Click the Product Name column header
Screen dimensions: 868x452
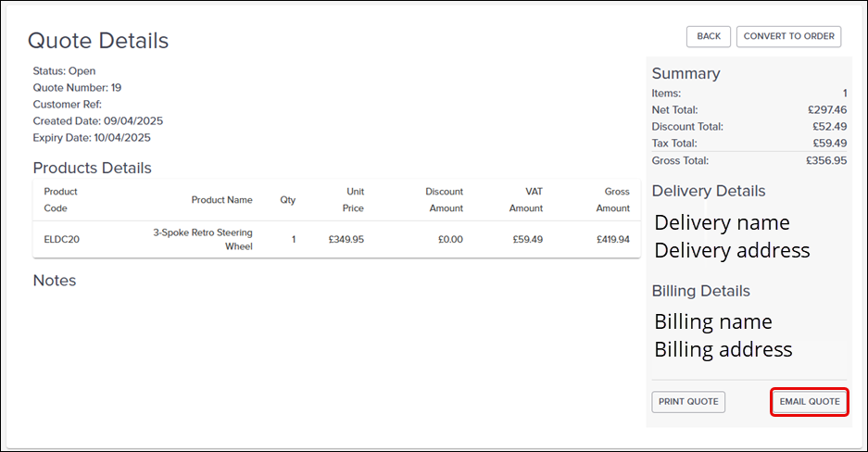click(221, 200)
